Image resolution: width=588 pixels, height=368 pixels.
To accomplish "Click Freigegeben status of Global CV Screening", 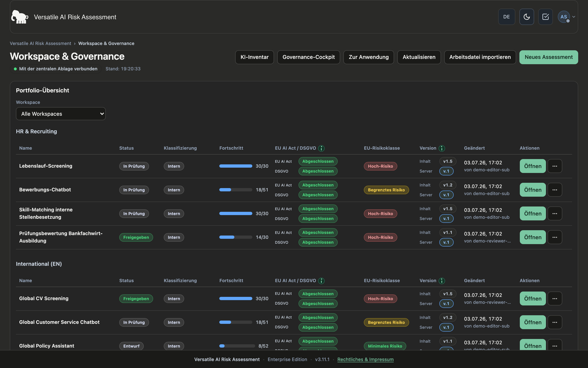I will [136, 298].
